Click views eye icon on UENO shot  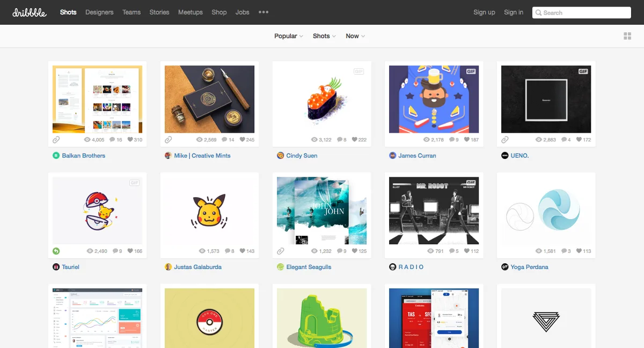539,140
